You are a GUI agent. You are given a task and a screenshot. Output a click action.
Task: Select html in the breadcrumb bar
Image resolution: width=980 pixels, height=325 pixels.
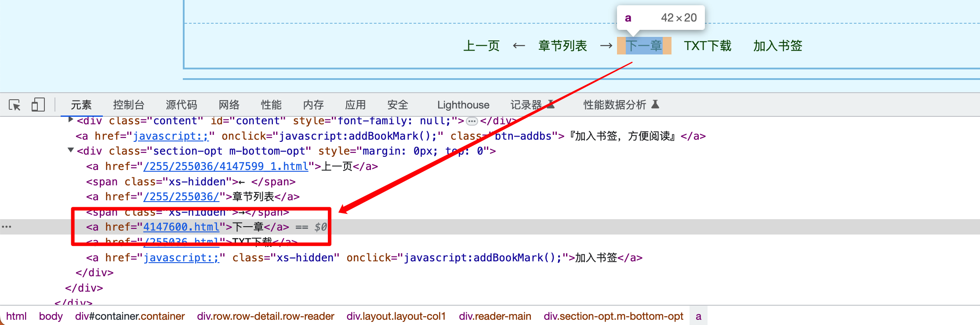(x=16, y=316)
